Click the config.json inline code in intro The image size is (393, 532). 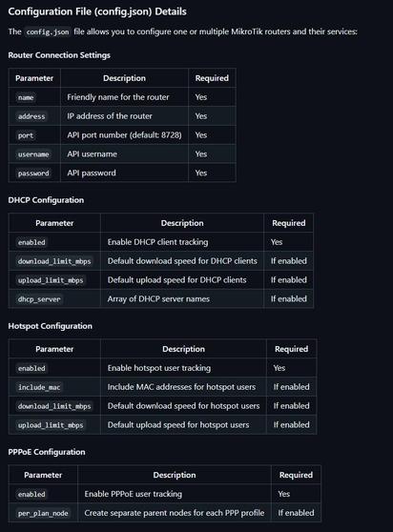tap(48, 31)
